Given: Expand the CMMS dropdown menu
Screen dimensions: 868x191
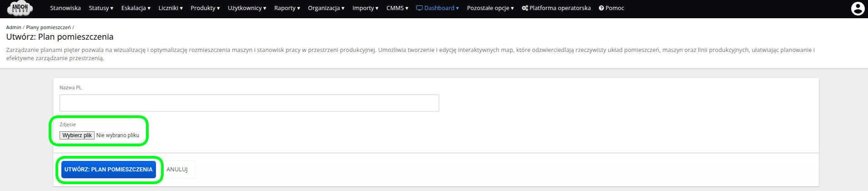Looking at the screenshot, I should [397, 8].
